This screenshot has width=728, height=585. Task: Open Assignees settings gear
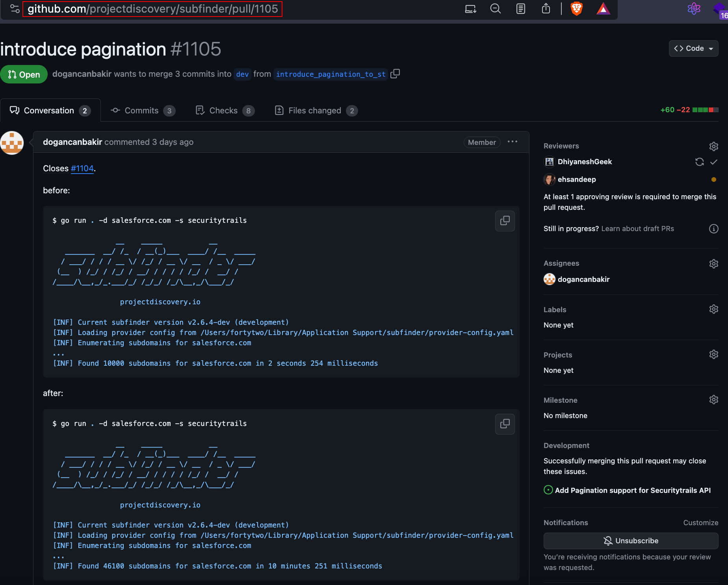pyautogui.click(x=714, y=264)
